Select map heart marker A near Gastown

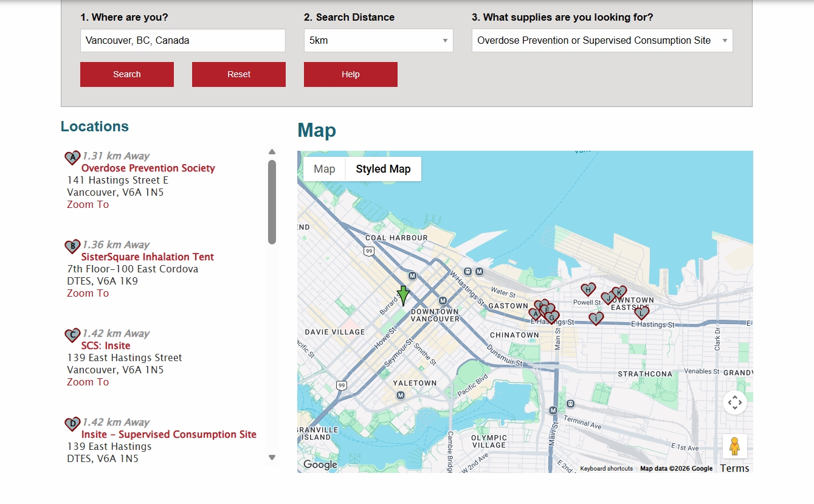(535, 314)
